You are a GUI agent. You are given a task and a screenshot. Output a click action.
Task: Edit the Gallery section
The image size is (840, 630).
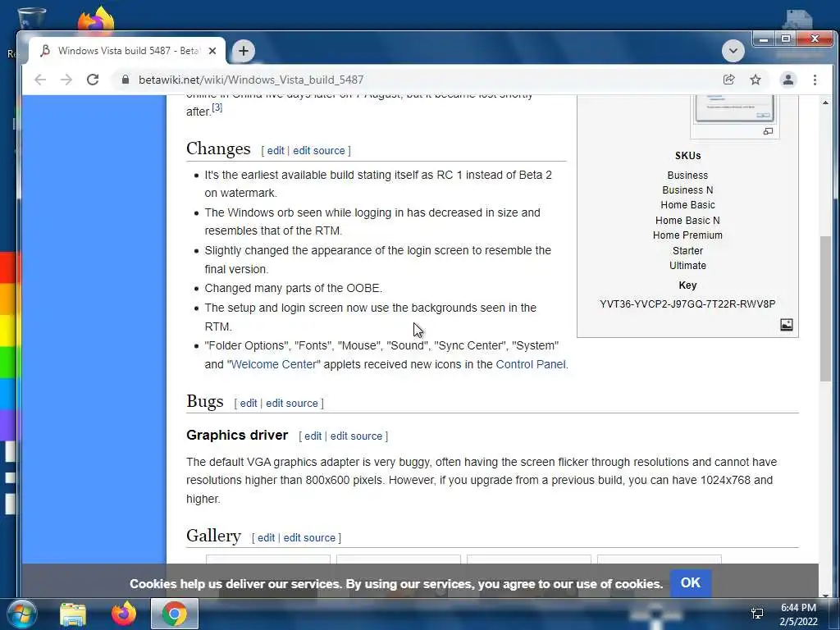click(266, 538)
